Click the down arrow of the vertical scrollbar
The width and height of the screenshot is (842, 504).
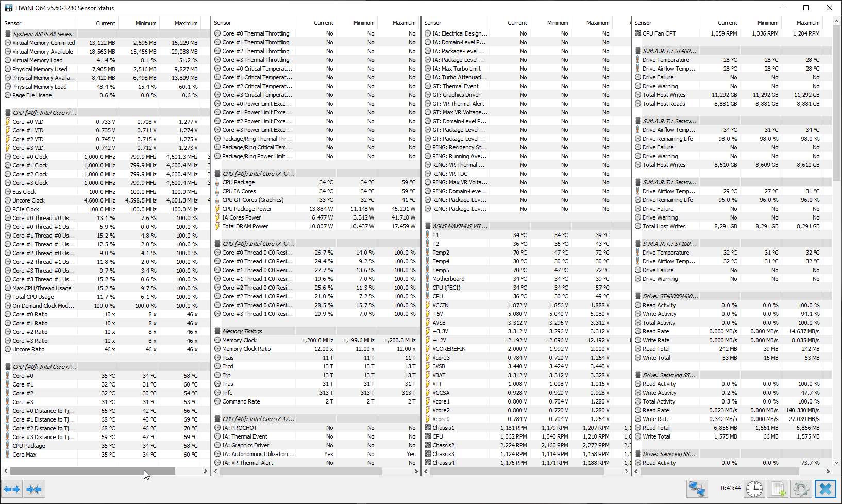click(x=837, y=463)
